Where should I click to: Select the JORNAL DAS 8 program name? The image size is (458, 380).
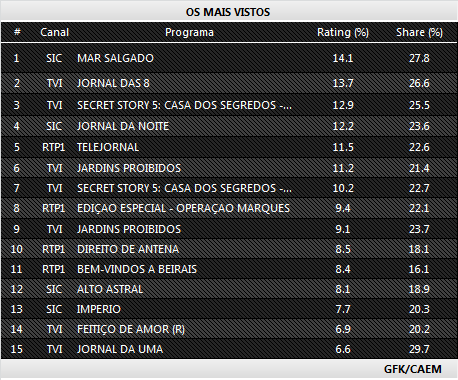point(113,83)
